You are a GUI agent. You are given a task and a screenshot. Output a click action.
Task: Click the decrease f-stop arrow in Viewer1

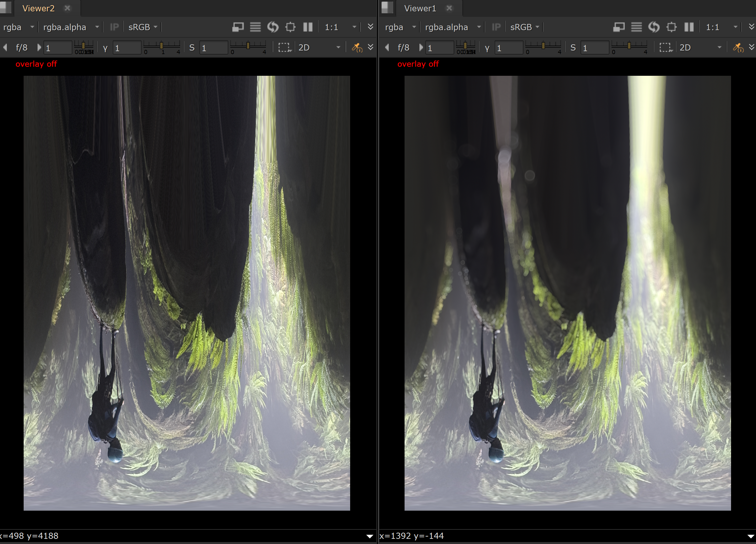(387, 48)
